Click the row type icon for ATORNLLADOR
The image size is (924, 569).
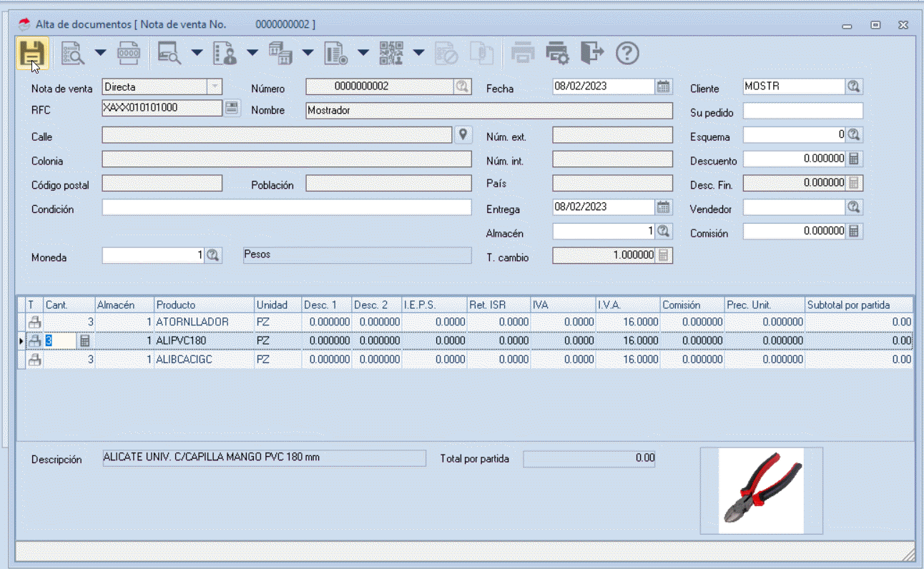click(x=35, y=322)
